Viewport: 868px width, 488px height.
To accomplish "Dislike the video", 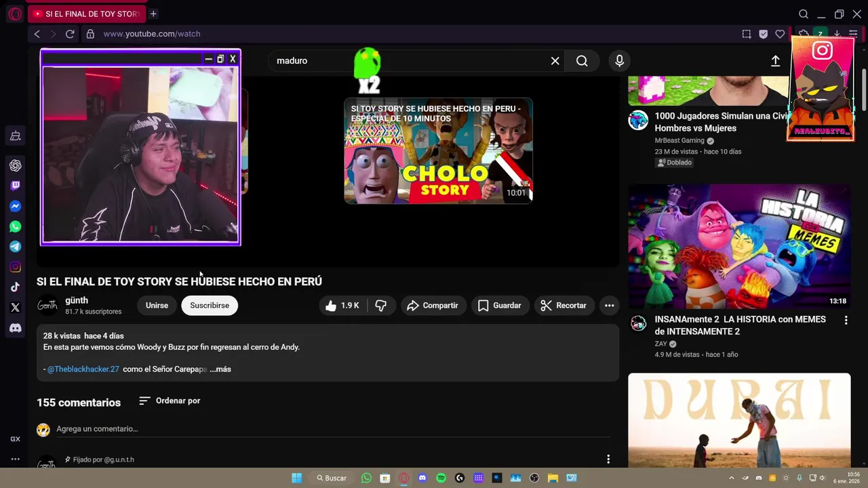I will [x=381, y=306].
